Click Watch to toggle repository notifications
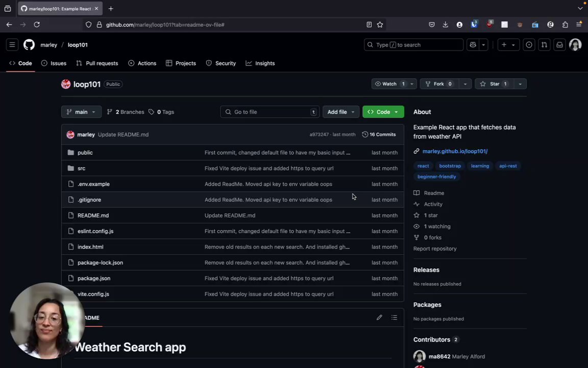 coord(389,84)
